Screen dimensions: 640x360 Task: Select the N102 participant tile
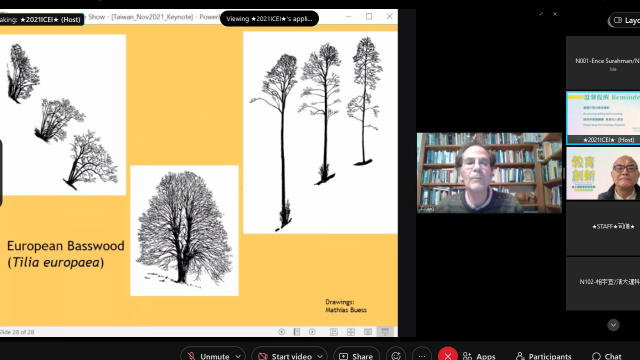(603, 284)
